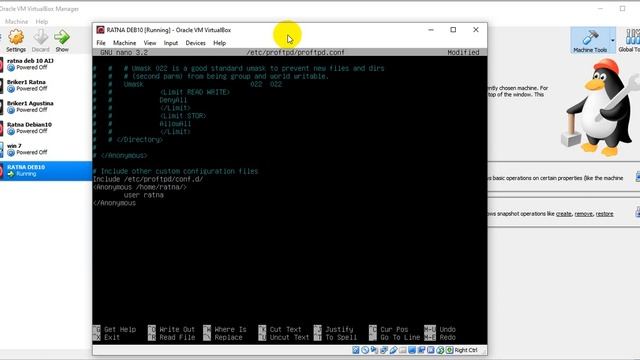Click the mouse integration status icon
The height and width of the screenshot is (360, 640).
[x=440, y=350]
